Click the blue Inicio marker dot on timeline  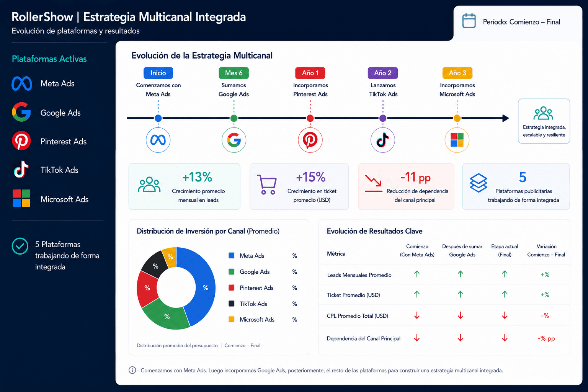coord(158,118)
